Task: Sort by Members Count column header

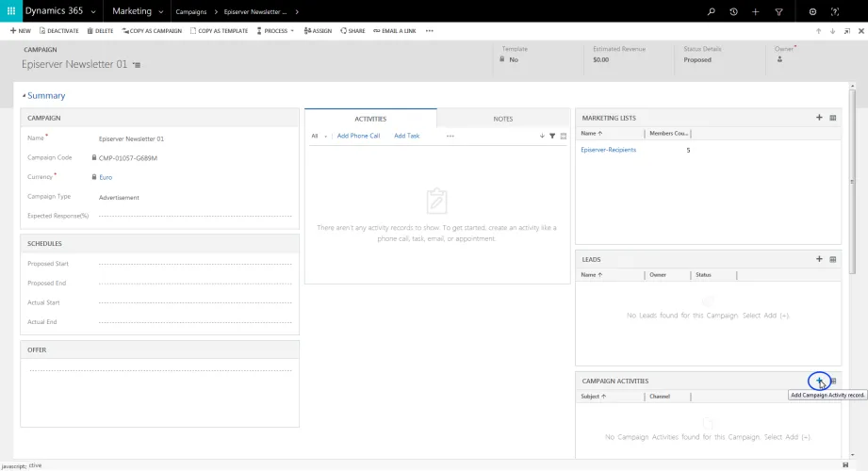Action: click(669, 134)
